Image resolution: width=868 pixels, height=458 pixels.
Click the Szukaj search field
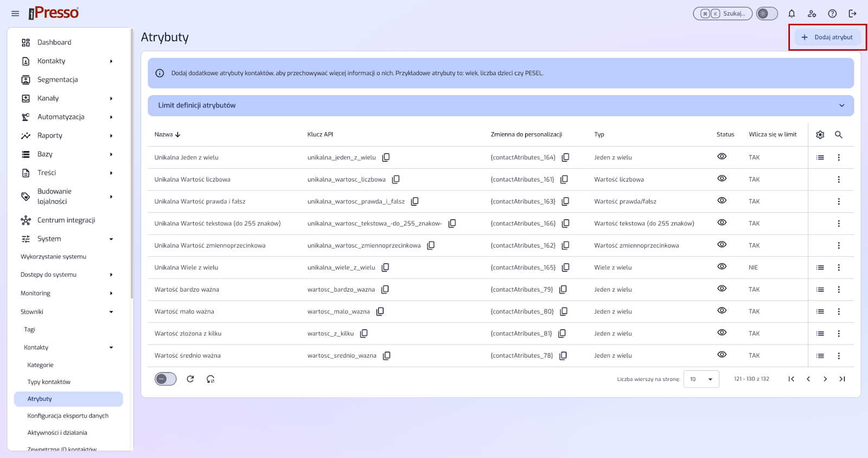(x=723, y=14)
